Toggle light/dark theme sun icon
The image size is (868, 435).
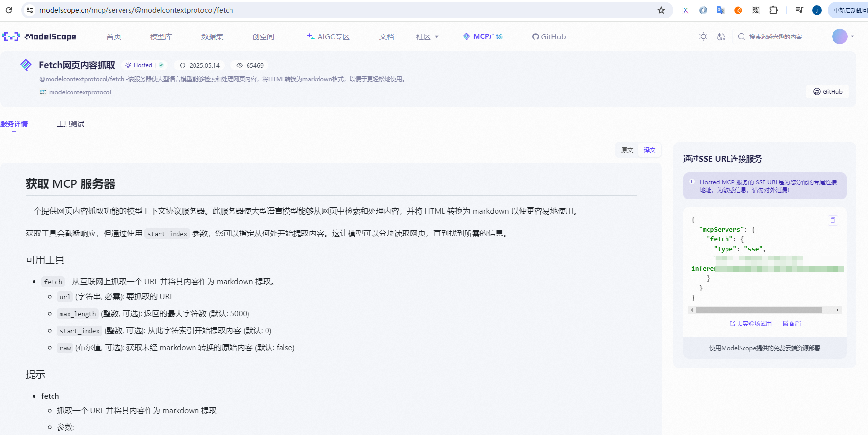click(703, 36)
